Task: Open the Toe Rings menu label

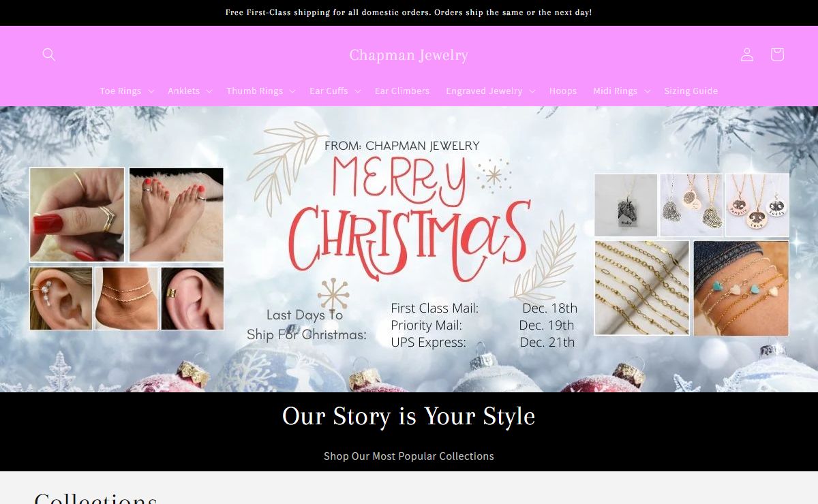Action: pyautogui.click(x=121, y=91)
